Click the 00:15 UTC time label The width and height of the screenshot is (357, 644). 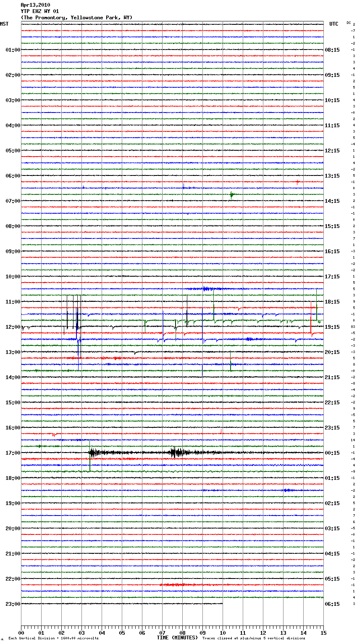332,453
